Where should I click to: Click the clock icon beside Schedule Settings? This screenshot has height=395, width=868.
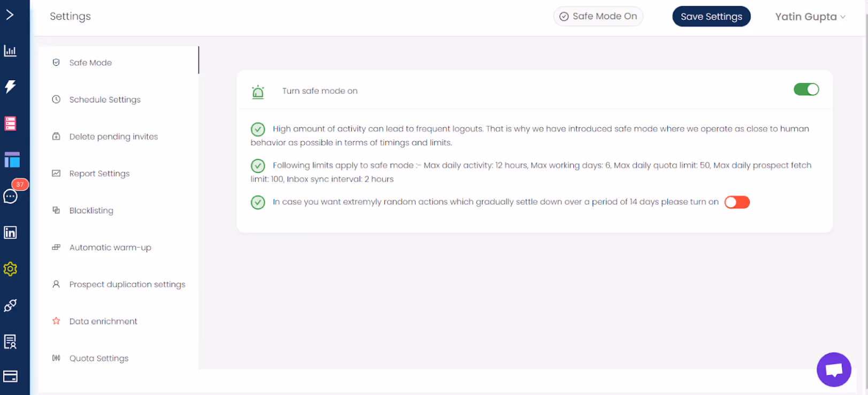coord(56,100)
